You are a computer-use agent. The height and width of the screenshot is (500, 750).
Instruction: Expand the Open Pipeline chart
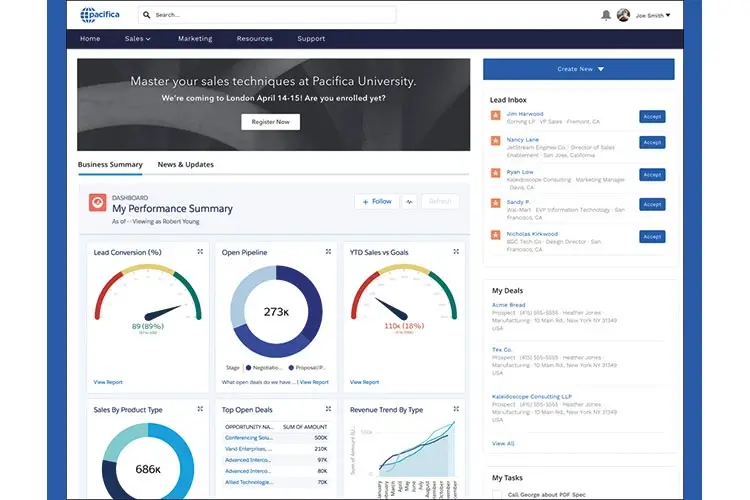pos(328,252)
